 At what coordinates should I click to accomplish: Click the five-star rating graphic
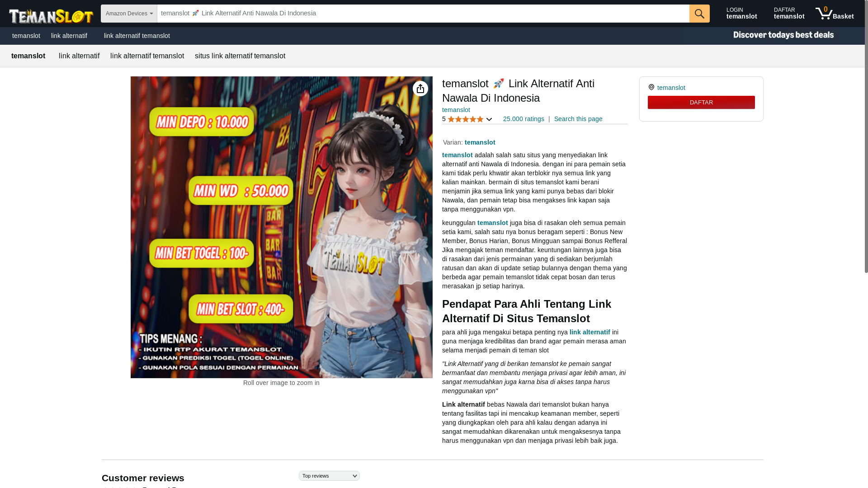coord(466,119)
